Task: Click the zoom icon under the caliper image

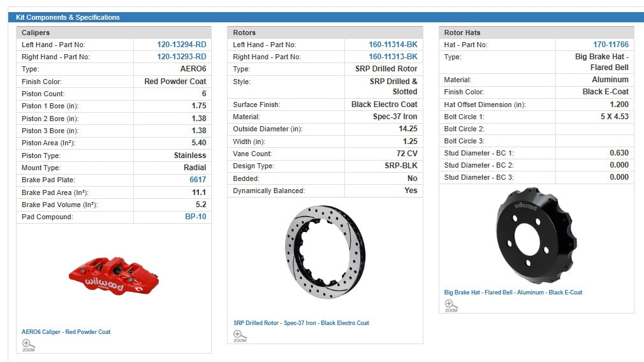Action: [x=28, y=345]
